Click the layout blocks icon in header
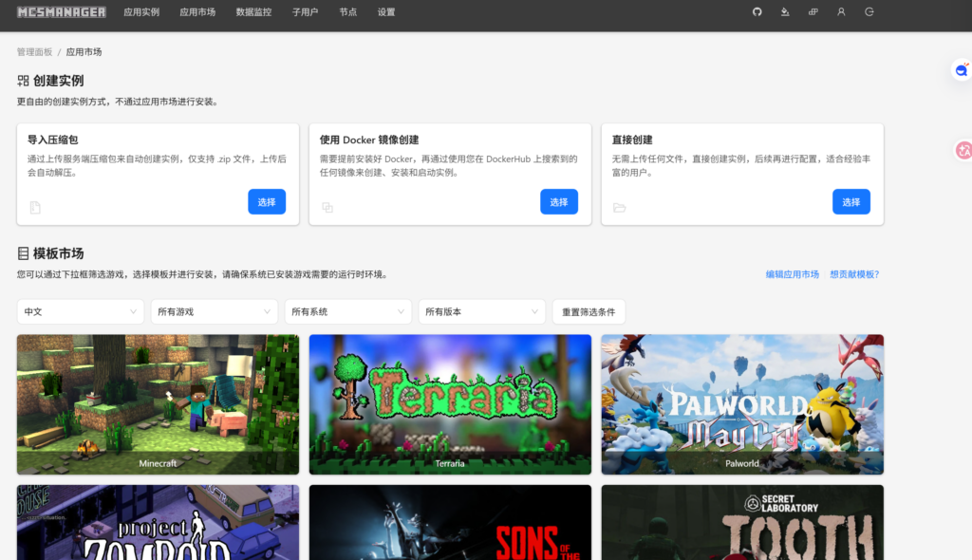 point(813,12)
